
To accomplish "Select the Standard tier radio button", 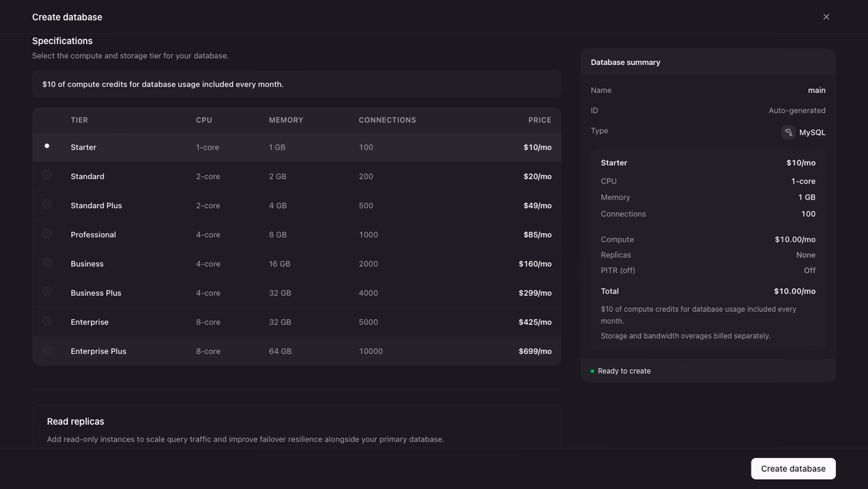I will click(47, 175).
